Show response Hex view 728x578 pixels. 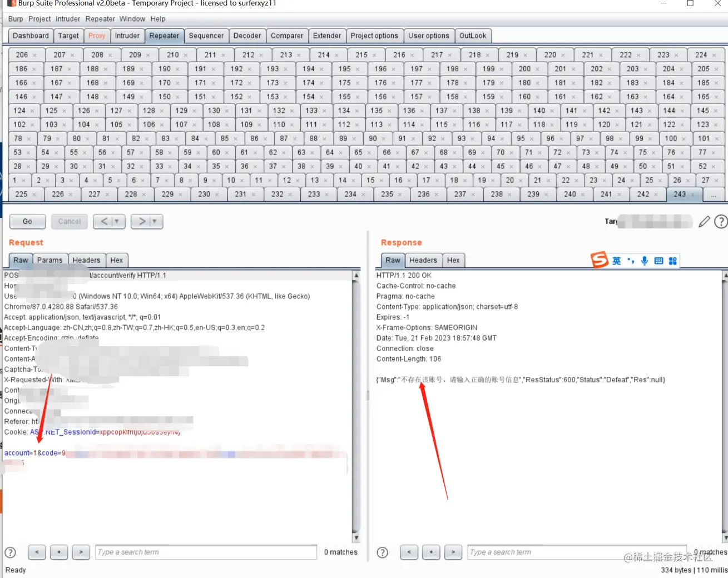[x=453, y=260]
